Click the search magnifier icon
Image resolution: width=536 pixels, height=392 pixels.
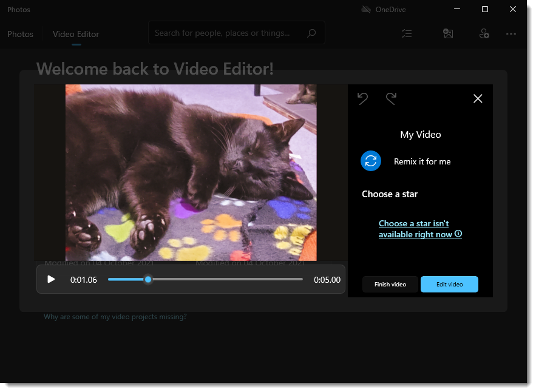[x=312, y=33]
